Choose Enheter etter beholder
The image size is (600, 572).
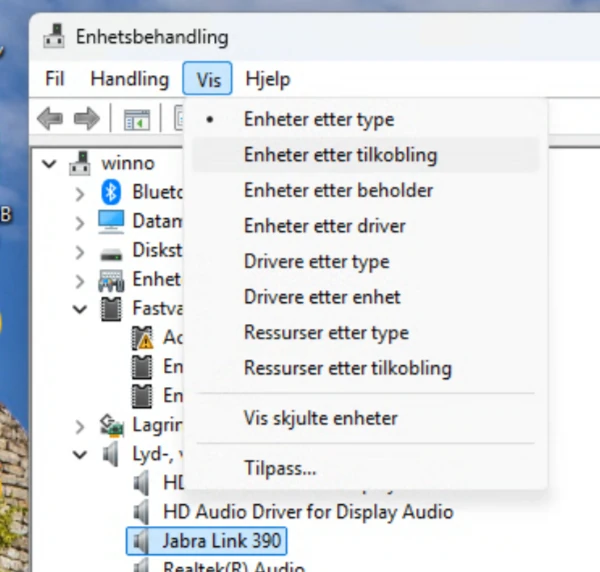pos(366,191)
